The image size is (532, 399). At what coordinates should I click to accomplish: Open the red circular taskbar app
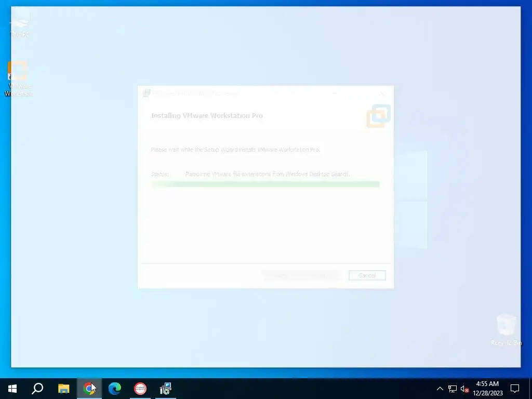point(140,389)
